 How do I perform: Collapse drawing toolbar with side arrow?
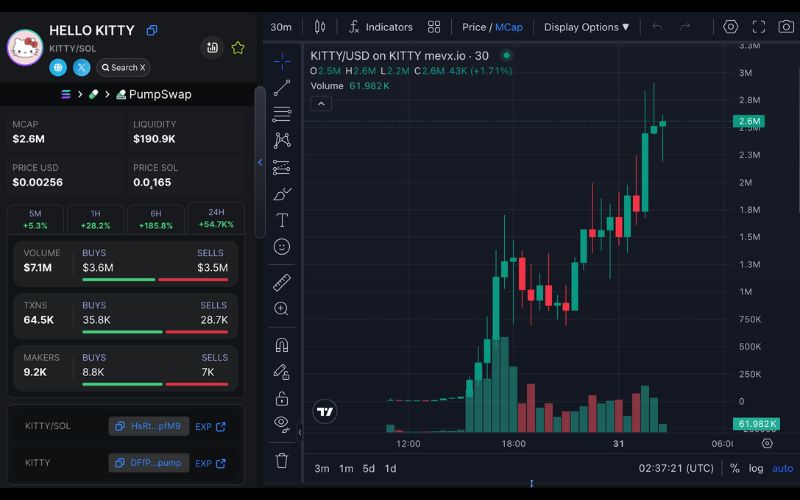coord(299,432)
